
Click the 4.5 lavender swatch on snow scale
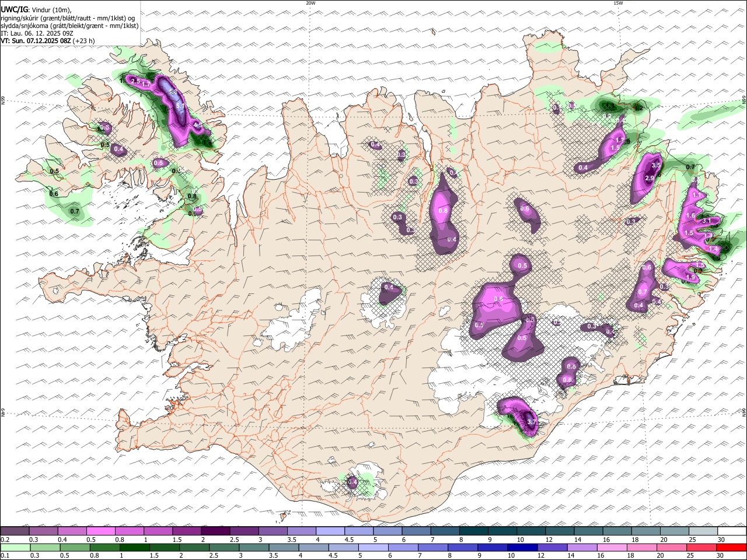358,531
